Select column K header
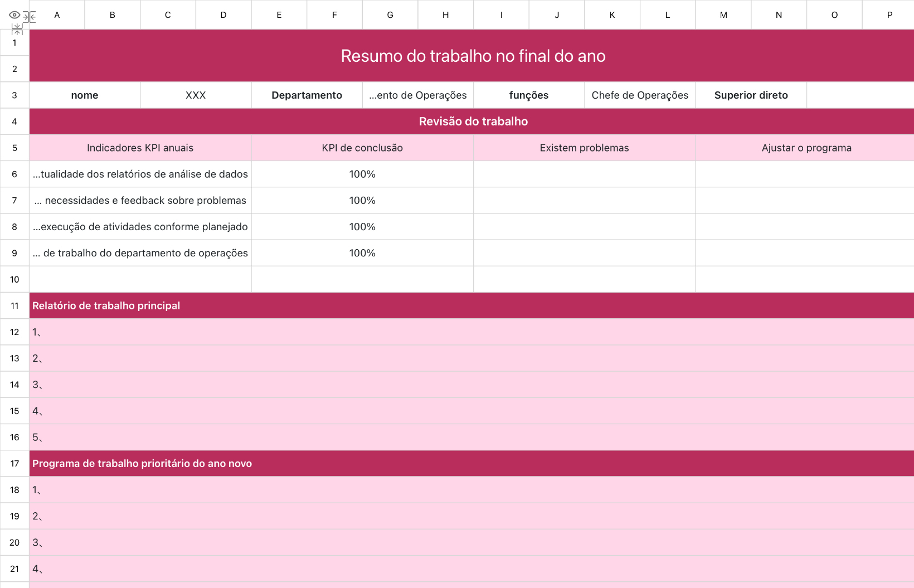This screenshot has height=588, width=914. click(x=612, y=15)
